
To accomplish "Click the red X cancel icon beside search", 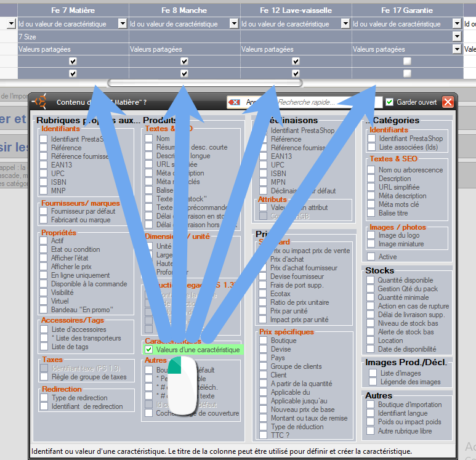I will [234, 102].
